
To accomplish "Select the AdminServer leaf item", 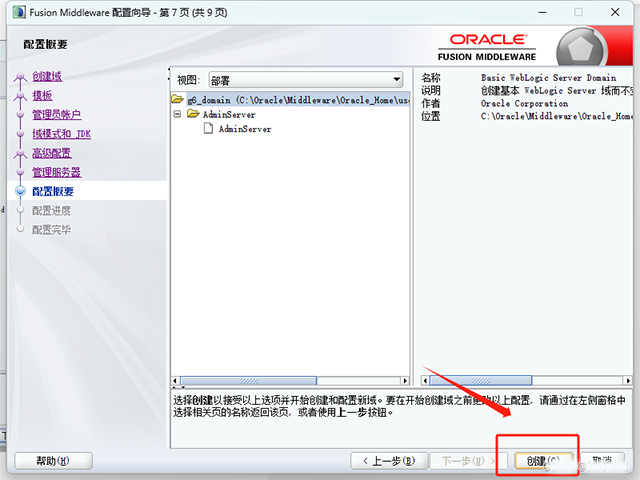I will tap(245, 129).
